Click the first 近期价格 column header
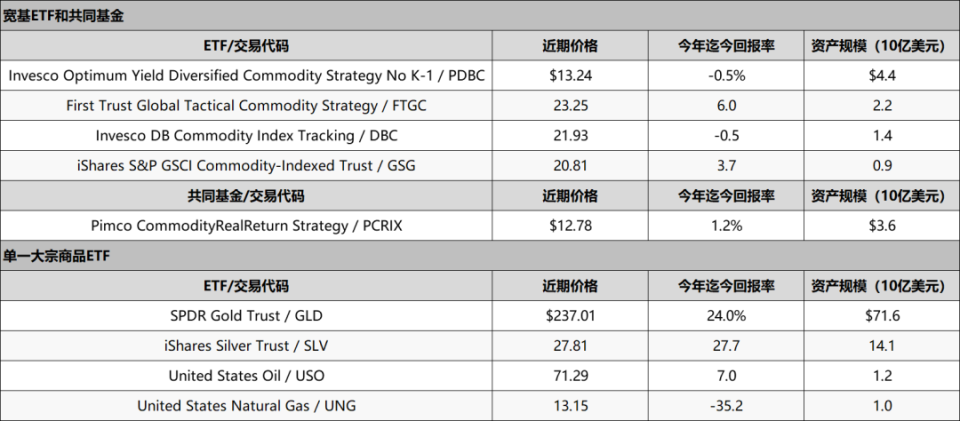Viewport: 960px width, 421px height. coord(570,46)
